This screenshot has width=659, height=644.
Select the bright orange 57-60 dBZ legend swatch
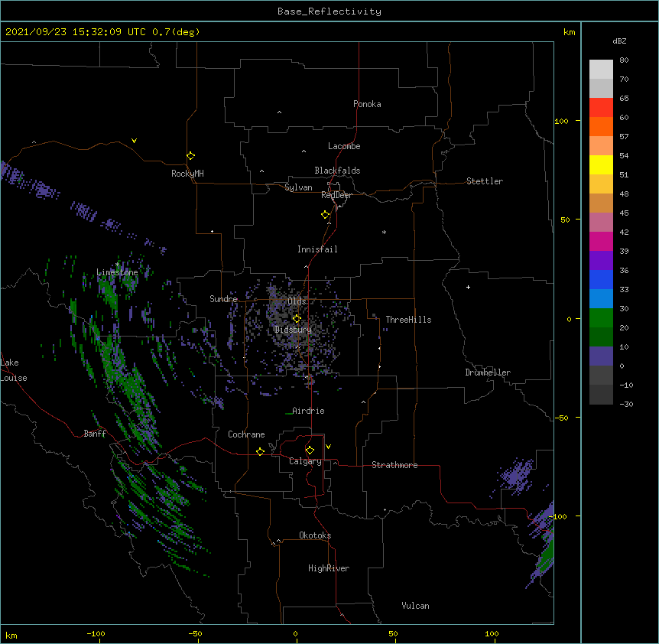[x=601, y=126]
